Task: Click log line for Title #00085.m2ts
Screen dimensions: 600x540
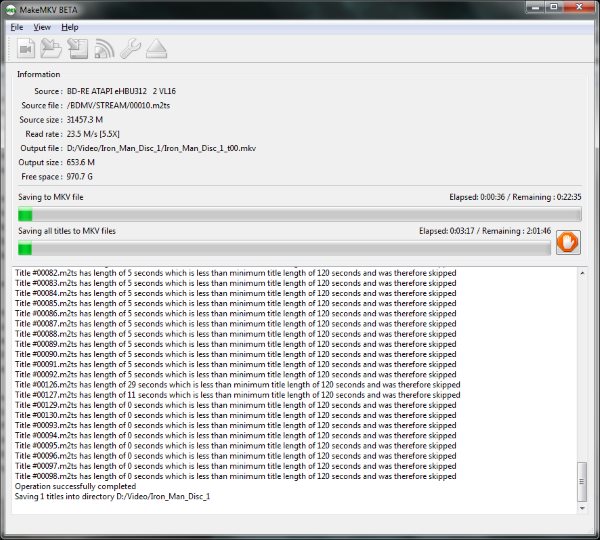Action: pyautogui.click(x=235, y=303)
